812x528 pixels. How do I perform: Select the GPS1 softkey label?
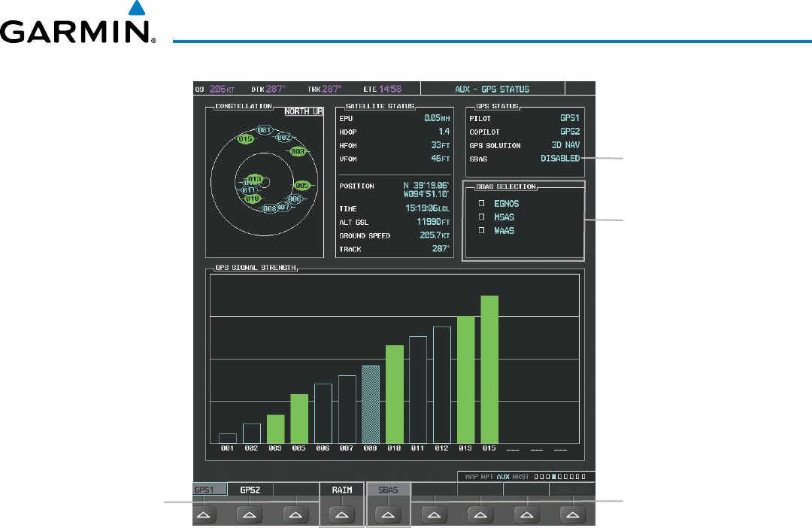pos(204,490)
